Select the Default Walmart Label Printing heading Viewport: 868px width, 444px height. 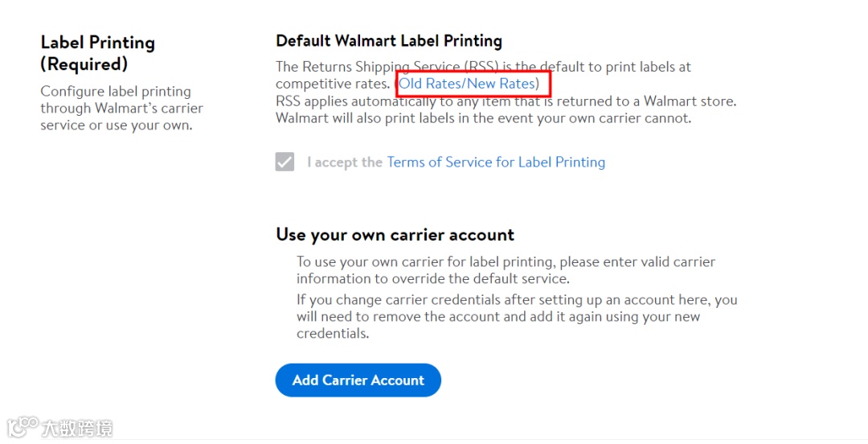(389, 41)
